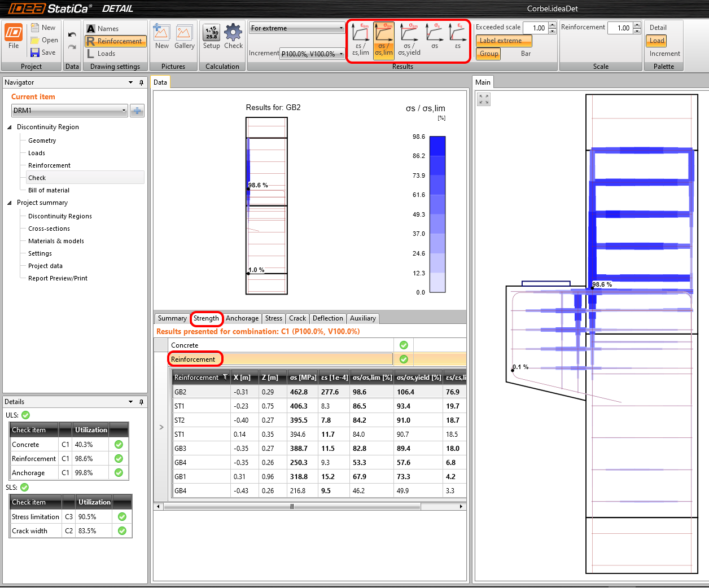Screen dimensions: 709x588
Task: Switch to the Anchorage tab
Action: 242,318
